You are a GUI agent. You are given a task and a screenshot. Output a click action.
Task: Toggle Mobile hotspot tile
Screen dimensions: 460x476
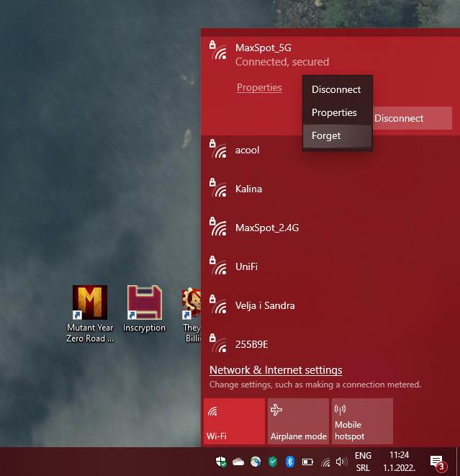click(362, 421)
